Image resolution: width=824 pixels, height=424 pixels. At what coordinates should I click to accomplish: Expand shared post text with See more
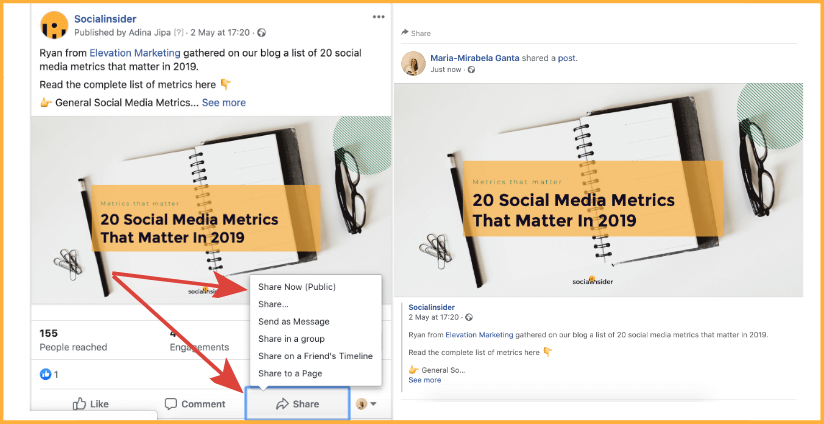tap(425, 380)
